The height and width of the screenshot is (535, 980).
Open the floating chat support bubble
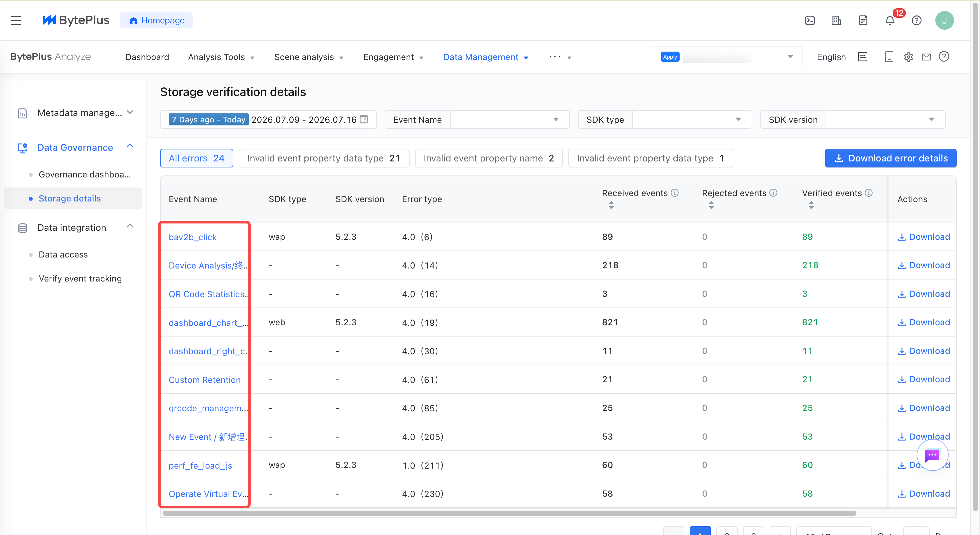[932, 455]
